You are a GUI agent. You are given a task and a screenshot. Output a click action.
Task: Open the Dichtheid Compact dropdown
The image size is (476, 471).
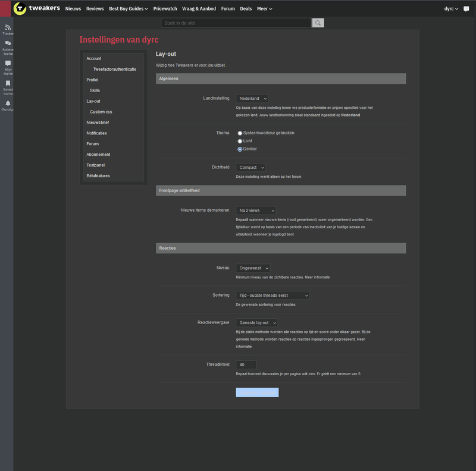coord(250,168)
